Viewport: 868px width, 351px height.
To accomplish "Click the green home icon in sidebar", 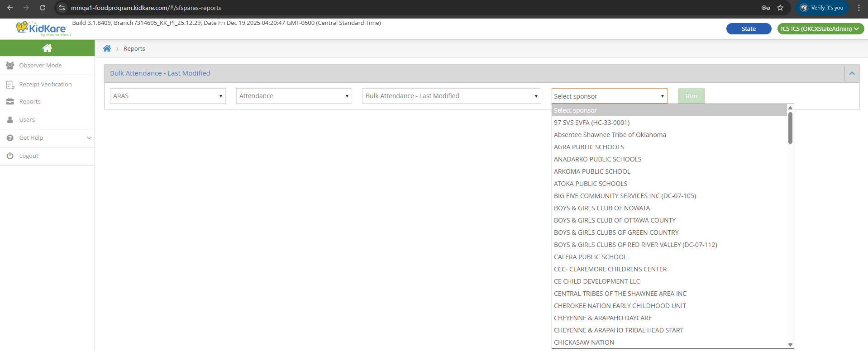I will (47, 48).
